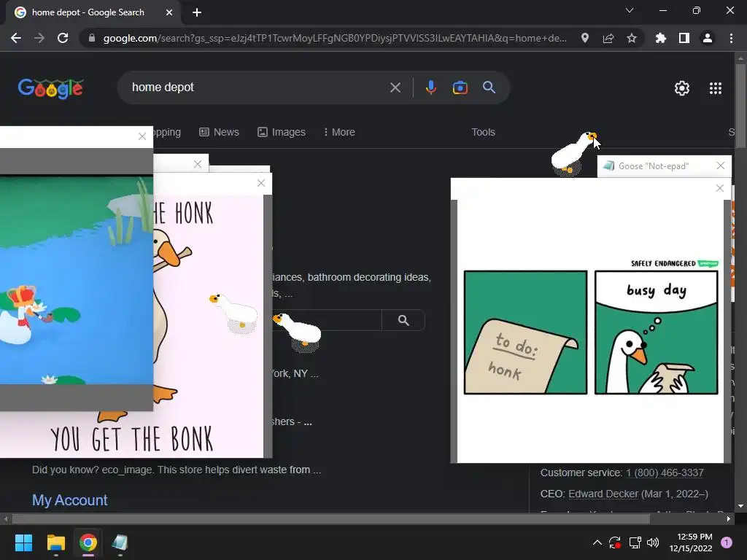The height and width of the screenshot is (560, 747).
Task: Open the Images results tab
Action: point(282,132)
